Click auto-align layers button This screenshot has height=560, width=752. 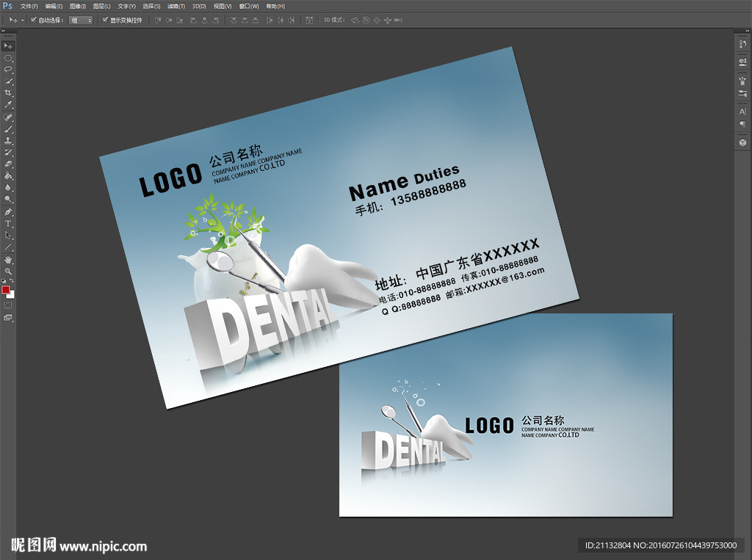(x=309, y=20)
